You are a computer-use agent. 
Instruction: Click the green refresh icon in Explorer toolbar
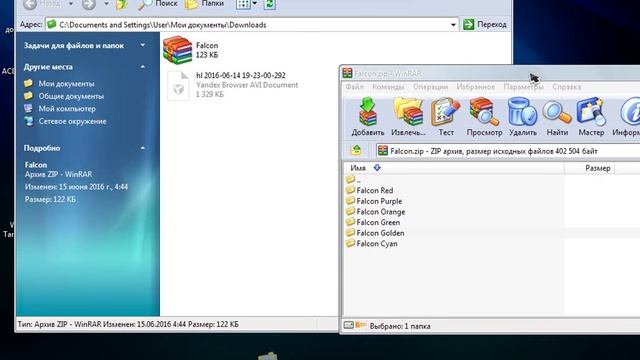[270, 4]
